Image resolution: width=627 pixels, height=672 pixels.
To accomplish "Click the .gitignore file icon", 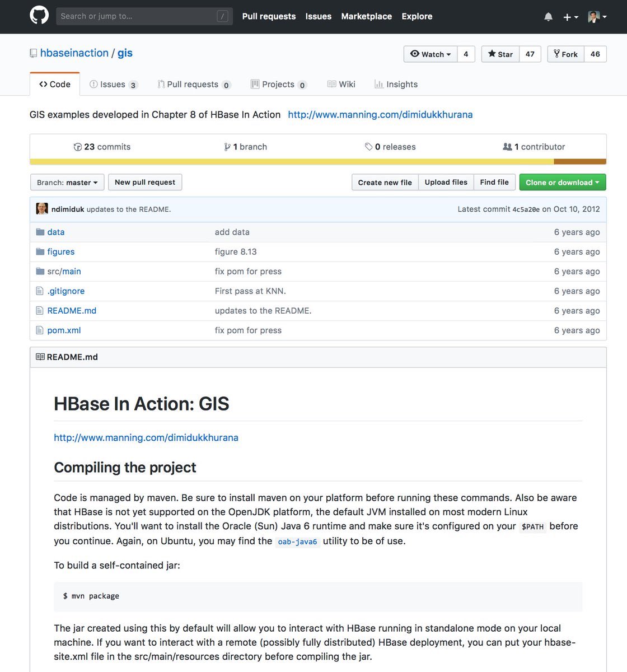I will [39, 291].
